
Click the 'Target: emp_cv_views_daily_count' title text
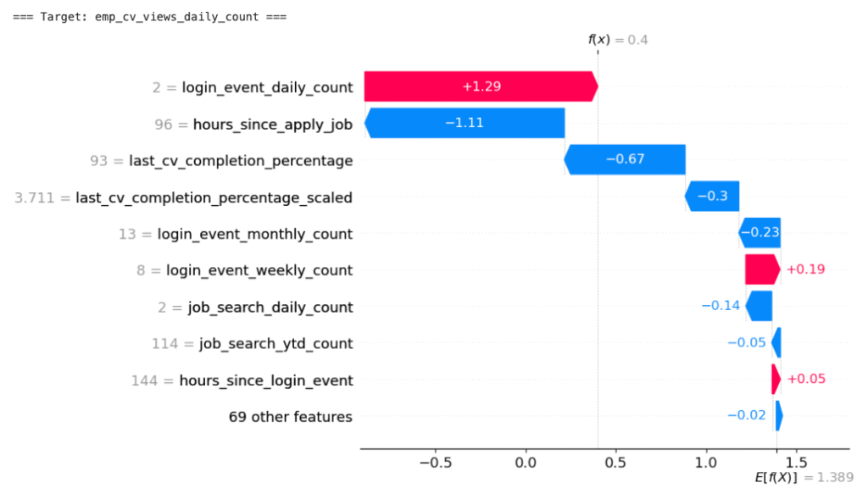pyautogui.click(x=149, y=15)
